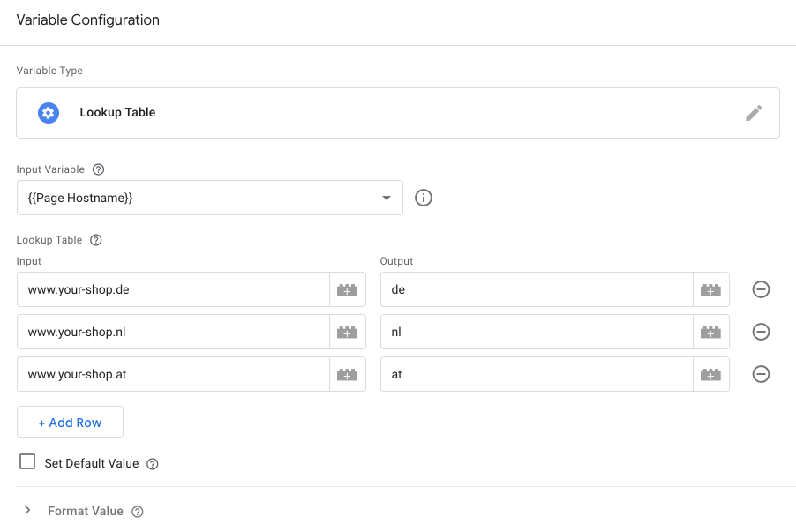Screen dimensions: 796x532
Task: Open help for Input Variable
Action: (99, 169)
